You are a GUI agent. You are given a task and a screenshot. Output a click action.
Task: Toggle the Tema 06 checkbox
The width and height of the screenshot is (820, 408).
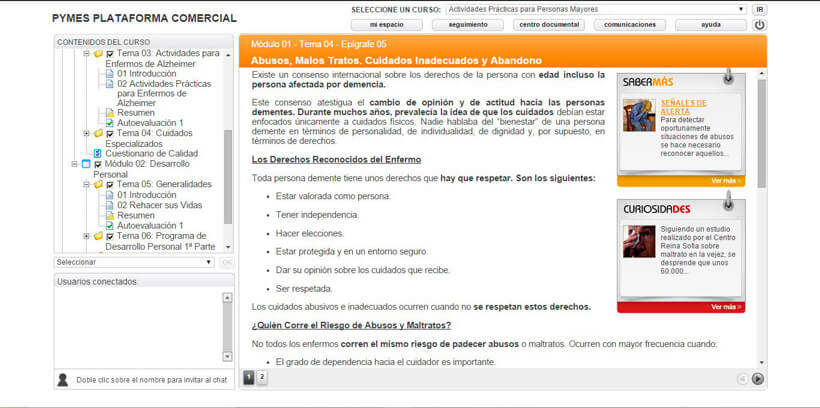pos(110,236)
